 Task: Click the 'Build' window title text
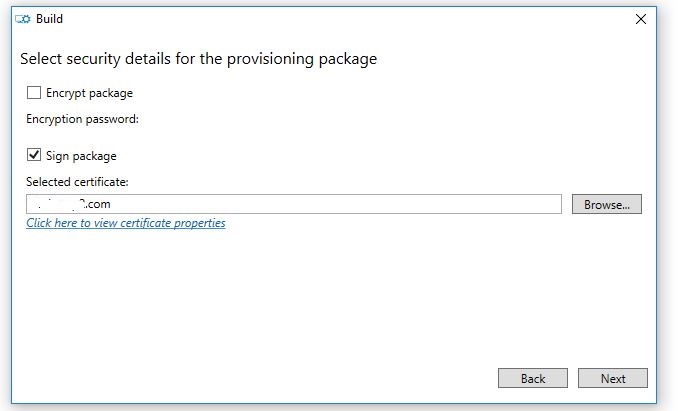pos(49,18)
